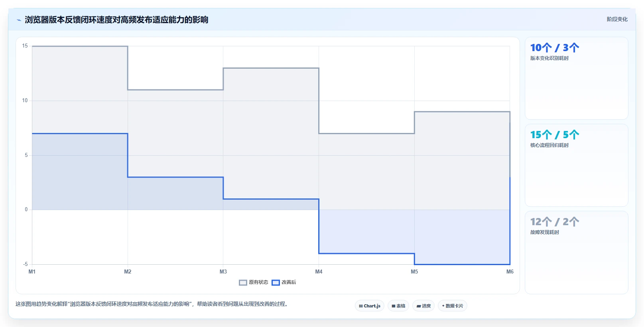This screenshot has width=644, height=327.
Task: Click the M2 axis label
Action: click(x=128, y=272)
